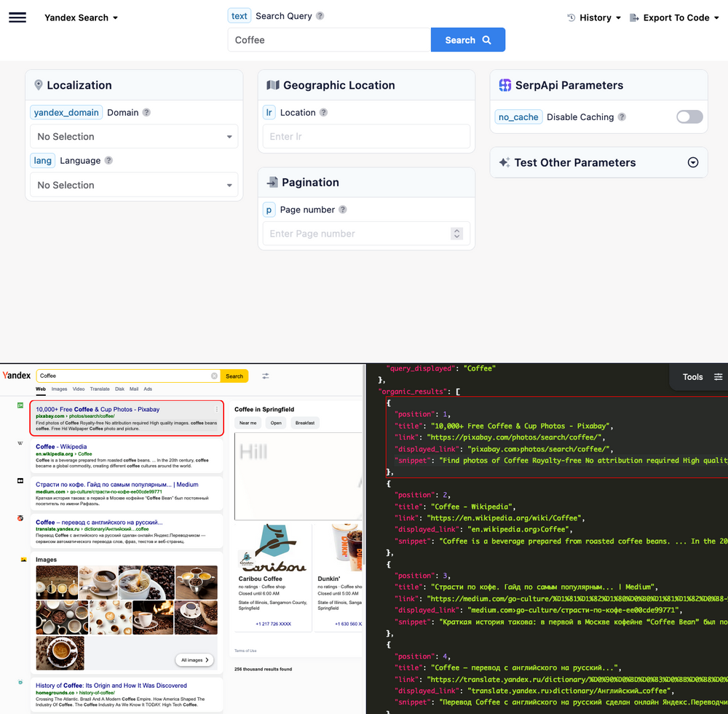Open the sidebar hamburger menu
The image size is (728, 714).
pyautogui.click(x=19, y=17)
